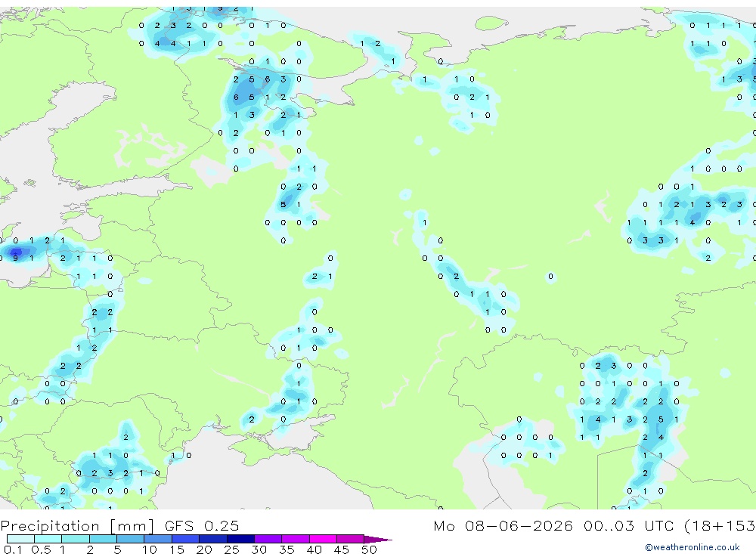Image resolution: width=756 pixels, height=554 pixels.
Task: Pick the 5–10 mm legend swatch
Action: click(x=131, y=539)
